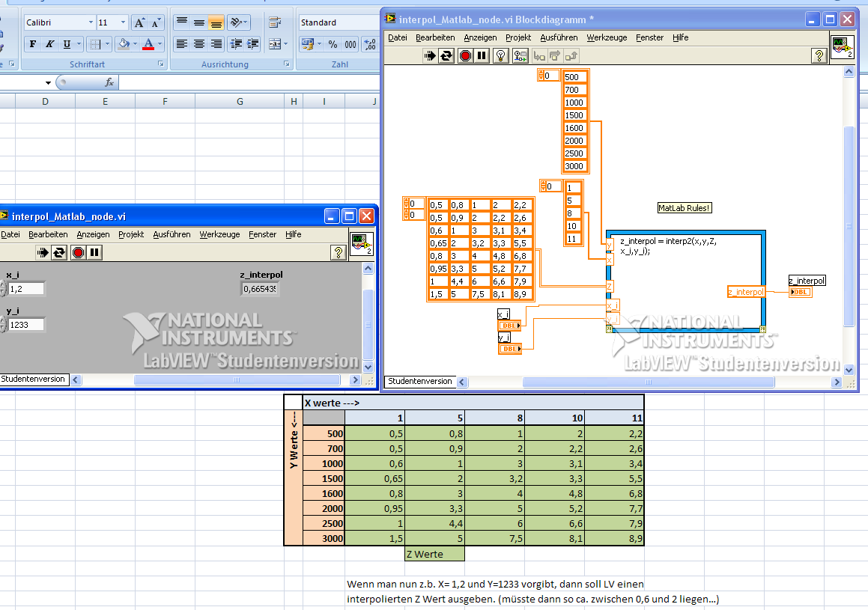The image size is (868, 610).
Task: Toggle Retain Wire Values button
Action: click(x=520, y=55)
